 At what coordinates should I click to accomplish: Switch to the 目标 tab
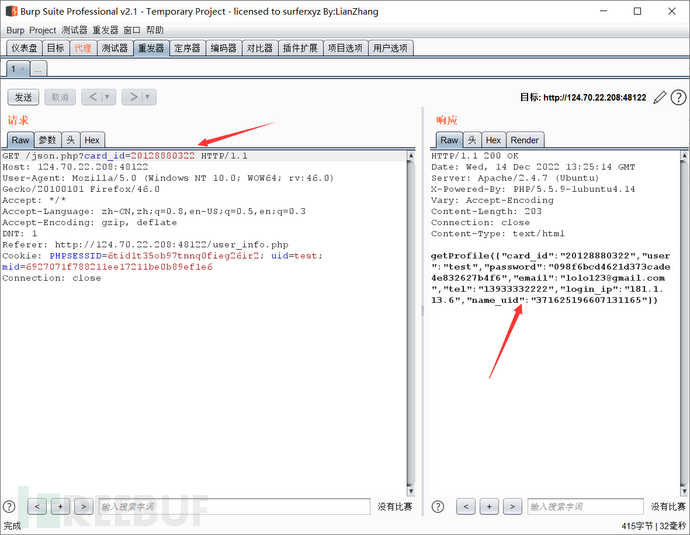point(56,48)
